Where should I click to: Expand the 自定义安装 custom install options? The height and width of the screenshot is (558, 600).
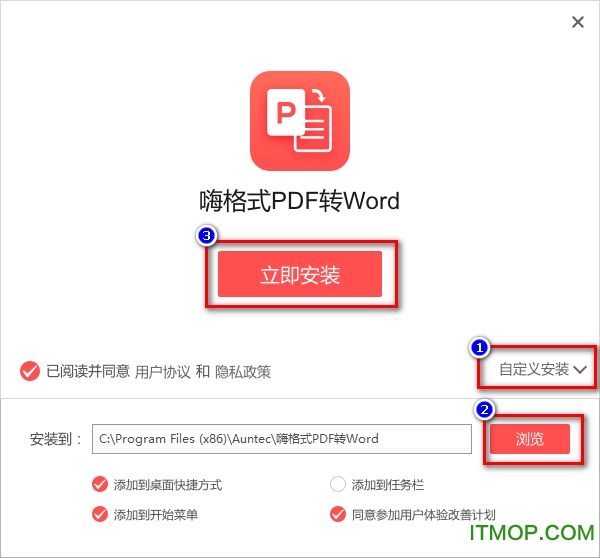coord(542,369)
